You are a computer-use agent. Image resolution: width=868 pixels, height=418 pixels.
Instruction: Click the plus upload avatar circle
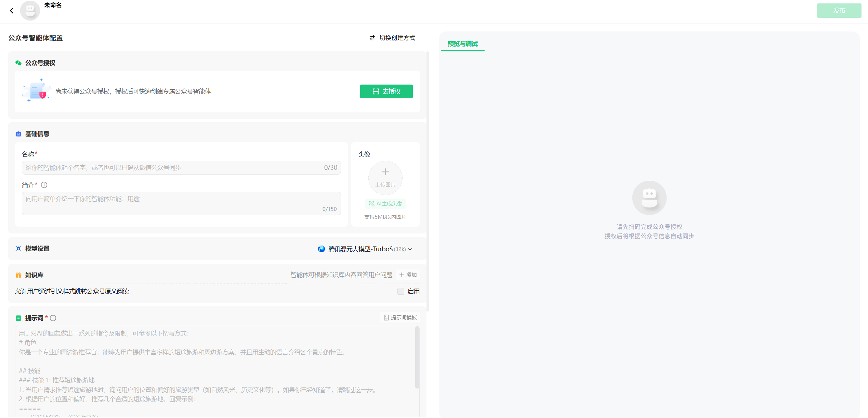click(385, 178)
